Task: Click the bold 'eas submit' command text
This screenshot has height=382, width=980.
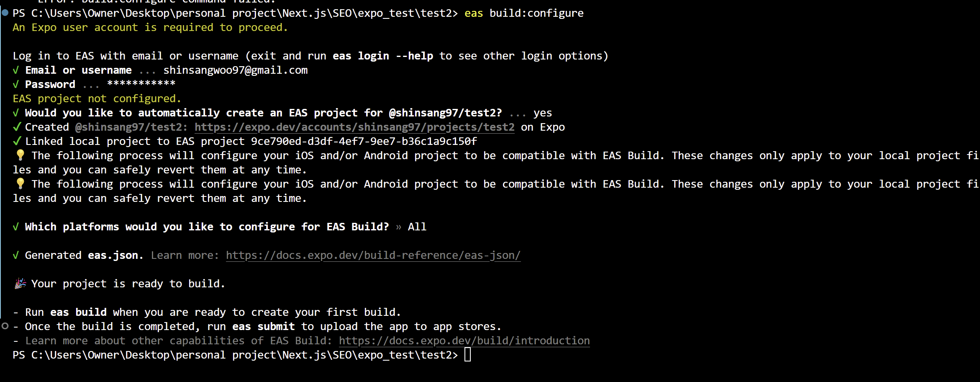Action: pos(264,326)
